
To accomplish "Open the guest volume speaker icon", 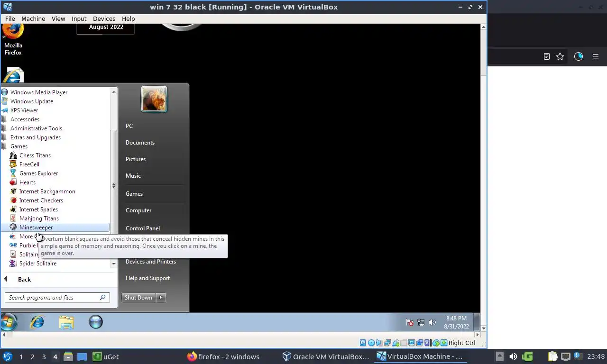I will (x=432, y=322).
